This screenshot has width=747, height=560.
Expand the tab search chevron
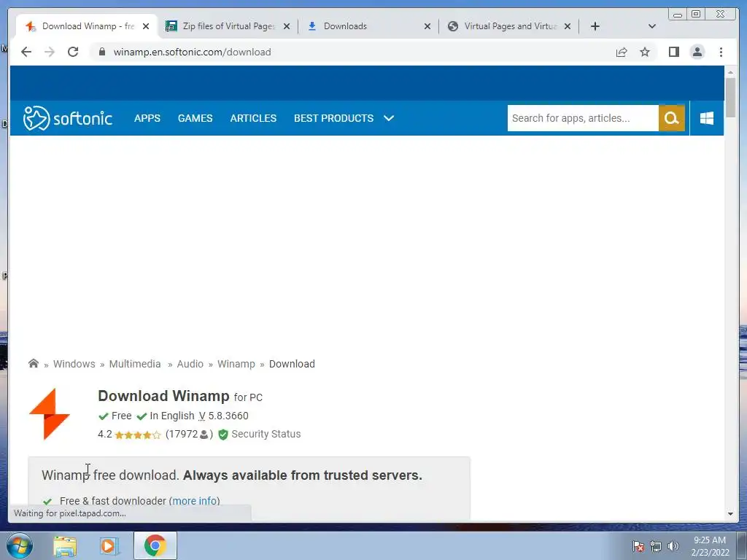(652, 26)
